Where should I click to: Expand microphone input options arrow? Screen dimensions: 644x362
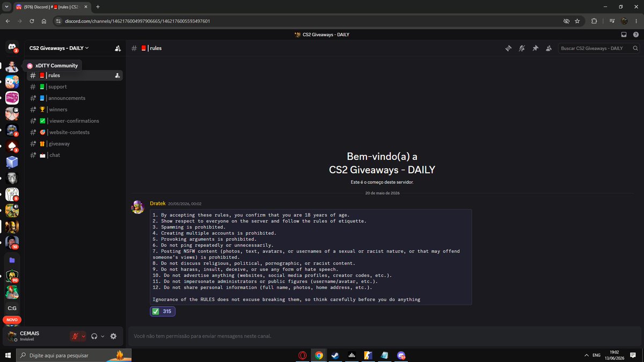coord(83,336)
